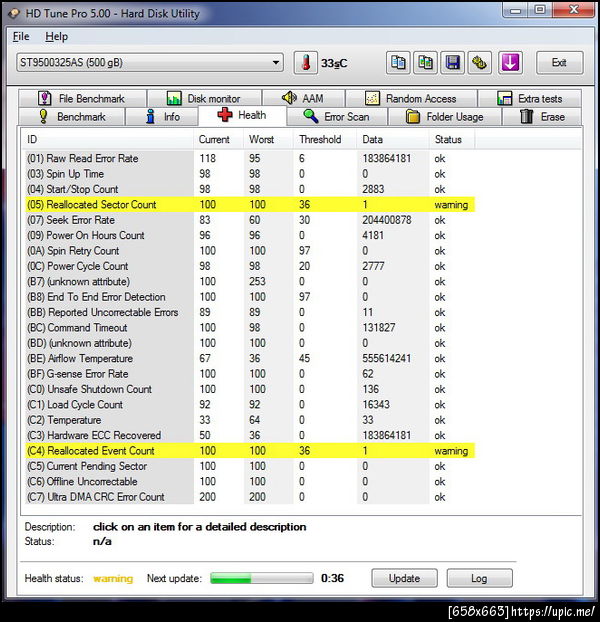Open the options tools icon
The image size is (600, 622).
[x=479, y=63]
